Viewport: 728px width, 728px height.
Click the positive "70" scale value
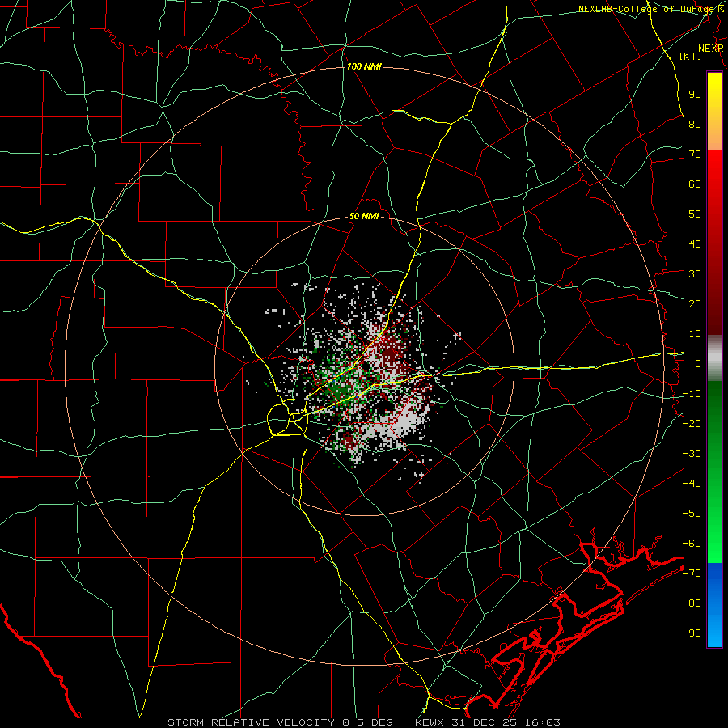point(695,154)
